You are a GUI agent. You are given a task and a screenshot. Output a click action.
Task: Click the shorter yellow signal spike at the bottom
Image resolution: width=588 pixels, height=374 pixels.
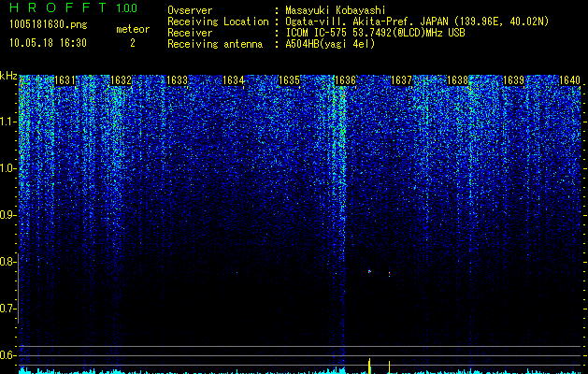pos(389,367)
